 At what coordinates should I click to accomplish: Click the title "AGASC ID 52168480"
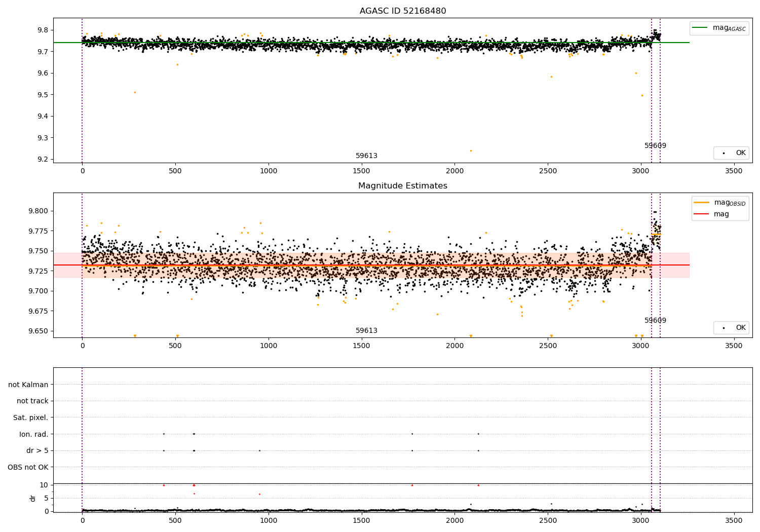pos(403,11)
